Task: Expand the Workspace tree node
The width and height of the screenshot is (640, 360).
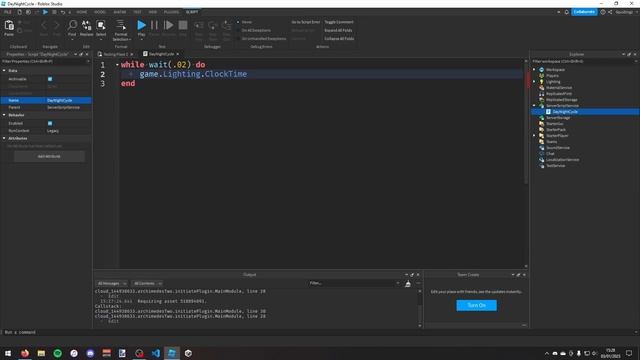Action: click(x=534, y=70)
